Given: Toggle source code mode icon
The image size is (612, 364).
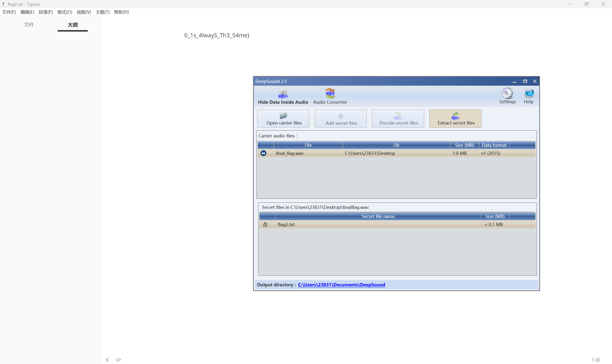Looking at the screenshot, I should pyautogui.click(x=118, y=360).
